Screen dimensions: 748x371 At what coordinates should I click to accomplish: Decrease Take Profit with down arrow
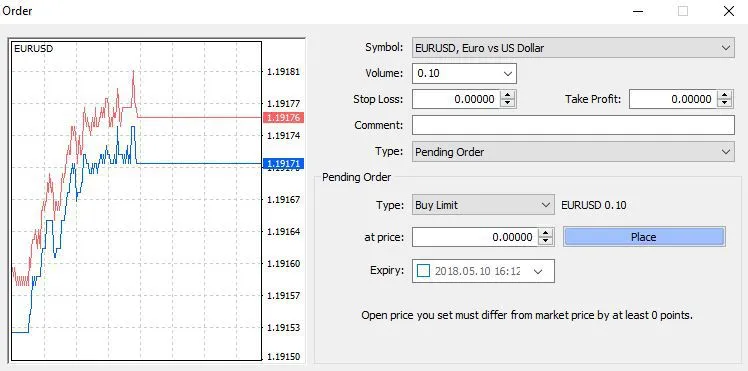(x=725, y=103)
